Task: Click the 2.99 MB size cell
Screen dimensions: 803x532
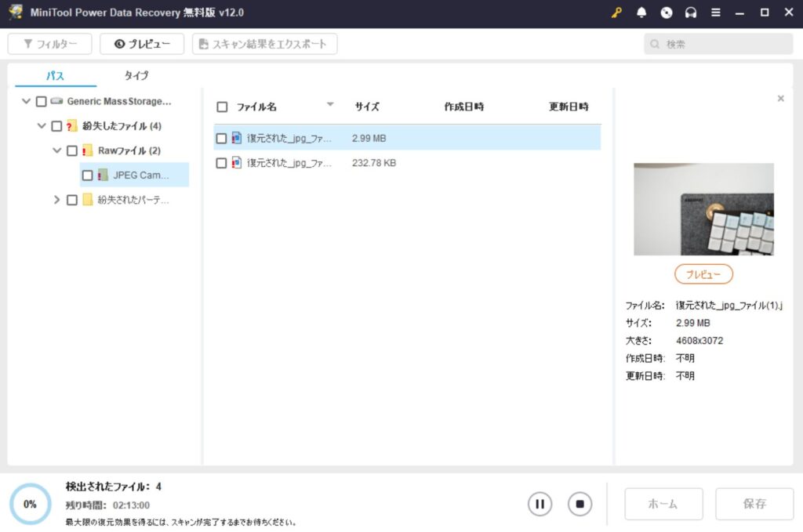Action: tap(369, 138)
